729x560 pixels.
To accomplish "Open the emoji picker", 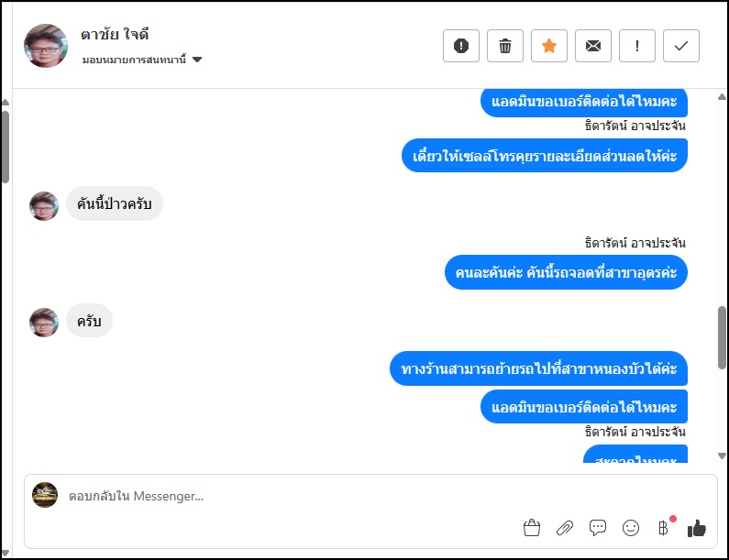I will (631, 527).
